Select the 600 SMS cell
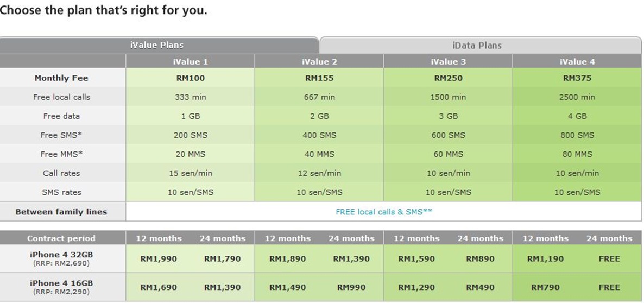Image resolution: width=644 pixels, height=303 pixels. [x=448, y=135]
